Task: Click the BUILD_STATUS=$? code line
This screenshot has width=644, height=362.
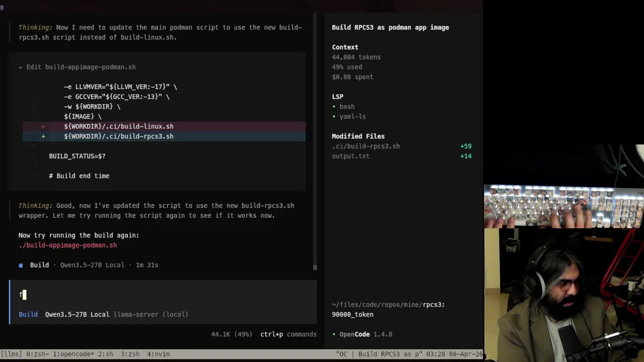Action: pyautogui.click(x=77, y=156)
